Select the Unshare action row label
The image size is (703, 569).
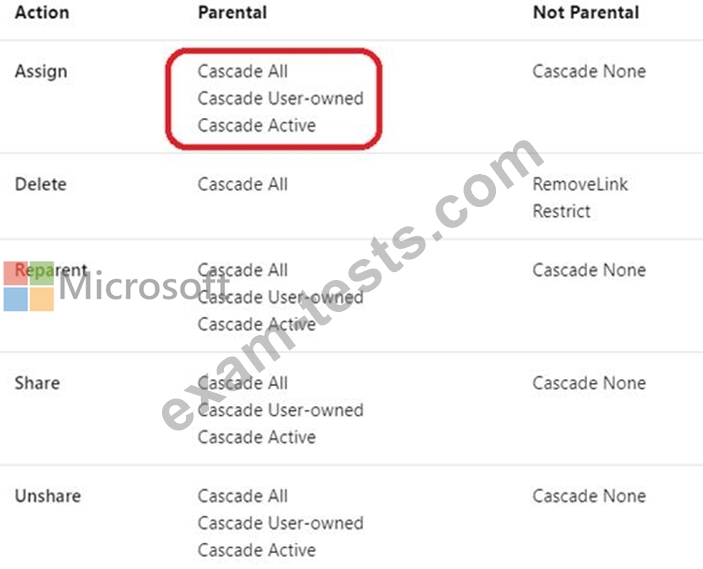47,496
